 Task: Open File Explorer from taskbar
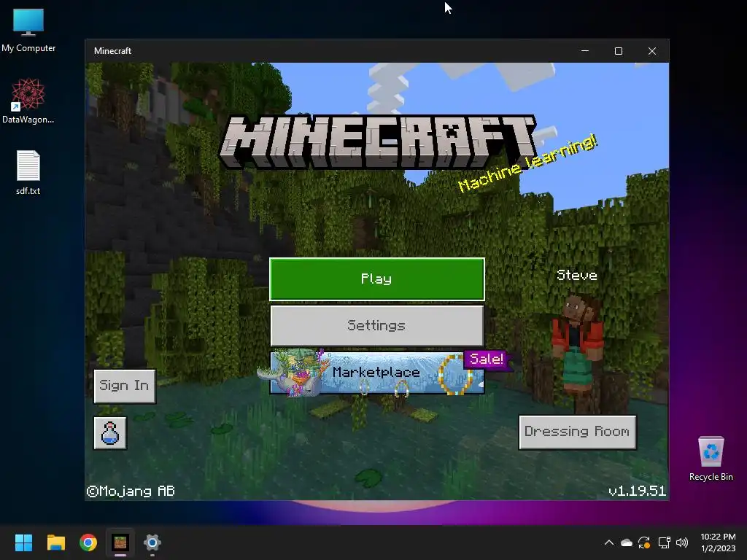(x=55, y=542)
